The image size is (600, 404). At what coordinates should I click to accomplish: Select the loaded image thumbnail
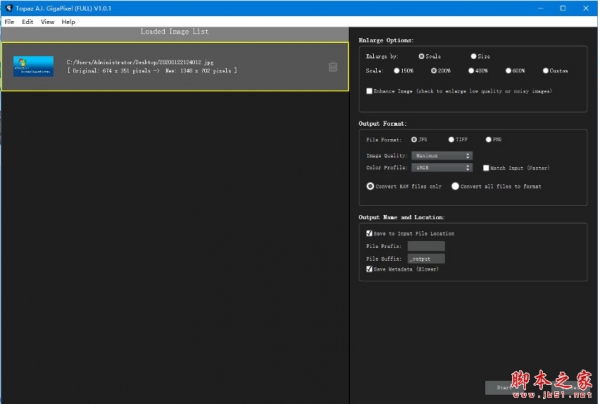[x=33, y=67]
